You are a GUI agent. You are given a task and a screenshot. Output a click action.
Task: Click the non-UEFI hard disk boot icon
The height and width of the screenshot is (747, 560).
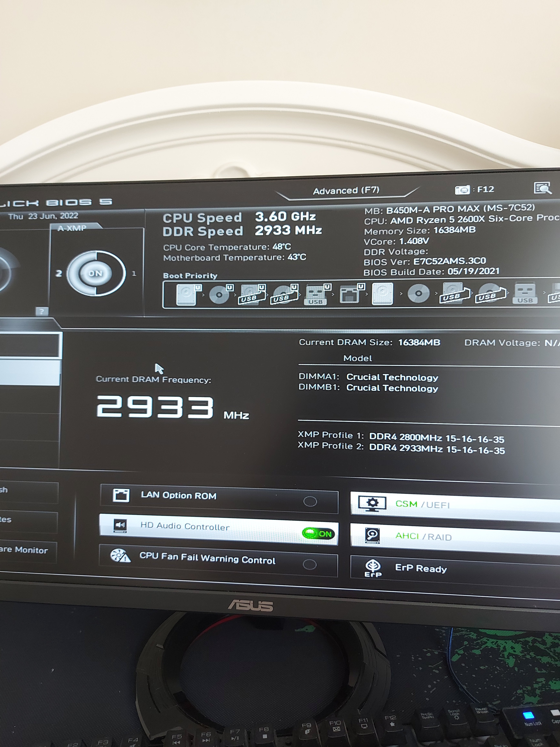coord(382,294)
